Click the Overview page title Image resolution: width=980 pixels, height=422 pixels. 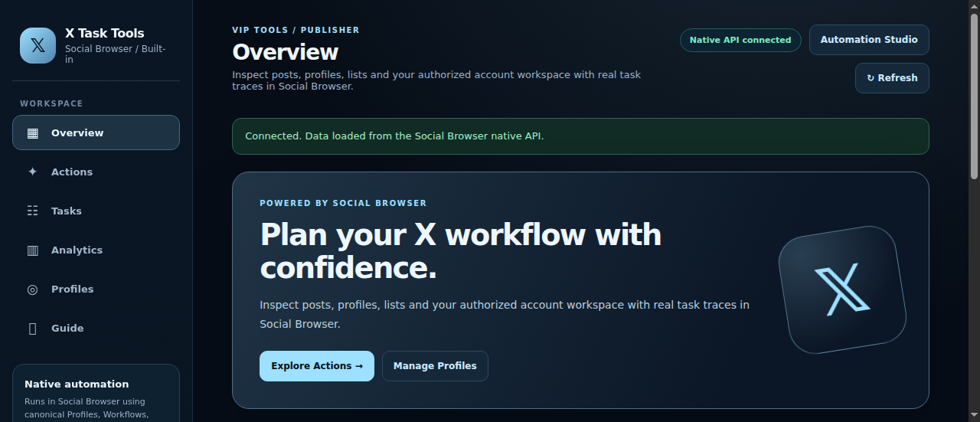pyautogui.click(x=286, y=52)
